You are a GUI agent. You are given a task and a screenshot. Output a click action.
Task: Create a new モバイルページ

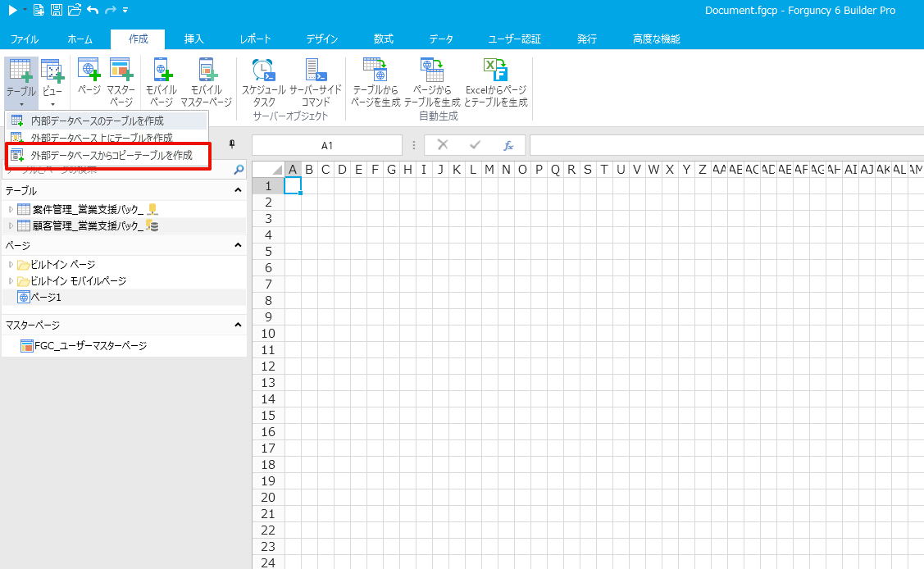[162, 82]
